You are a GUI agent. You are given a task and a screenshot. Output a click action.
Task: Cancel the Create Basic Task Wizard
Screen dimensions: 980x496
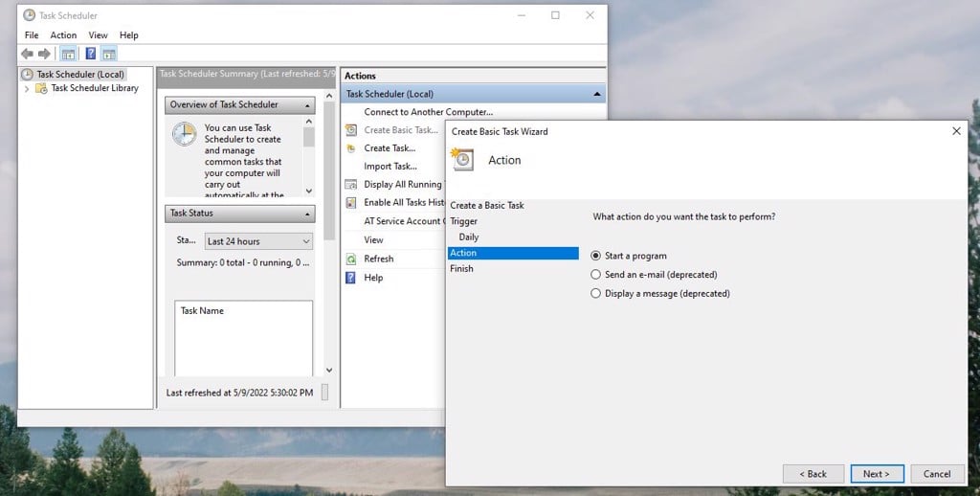[x=937, y=474]
